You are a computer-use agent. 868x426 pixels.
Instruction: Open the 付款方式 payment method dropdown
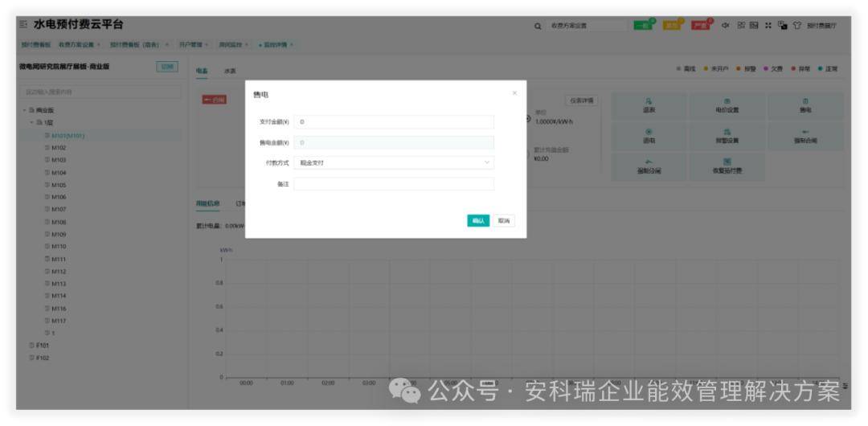click(394, 162)
